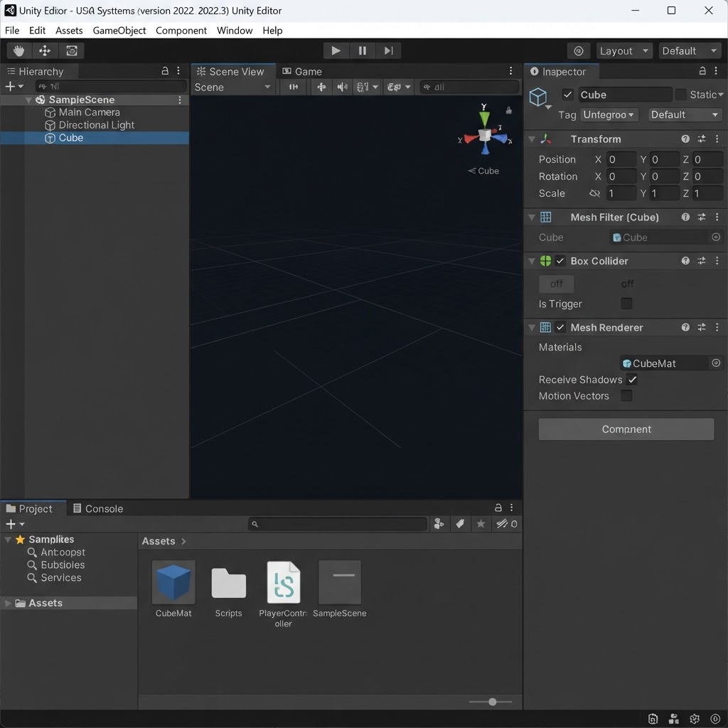This screenshot has width=728, height=728.
Task: Enable Motion Vectors checkbox
Action: (626, 395)
